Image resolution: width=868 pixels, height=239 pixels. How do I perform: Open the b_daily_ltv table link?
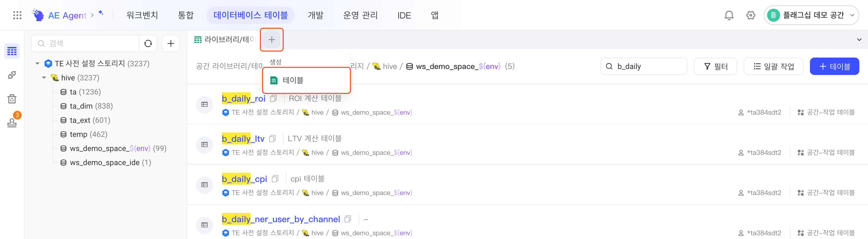tap(243, 139)
